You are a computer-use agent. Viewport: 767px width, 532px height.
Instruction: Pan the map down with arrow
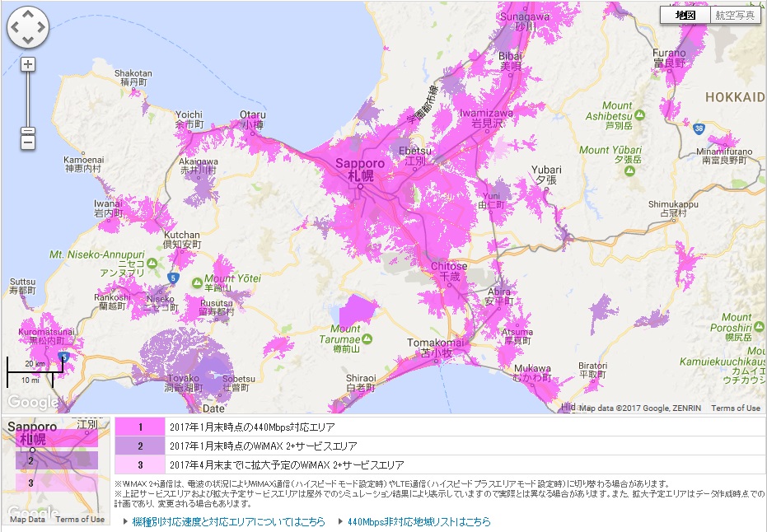coord(28,40)
